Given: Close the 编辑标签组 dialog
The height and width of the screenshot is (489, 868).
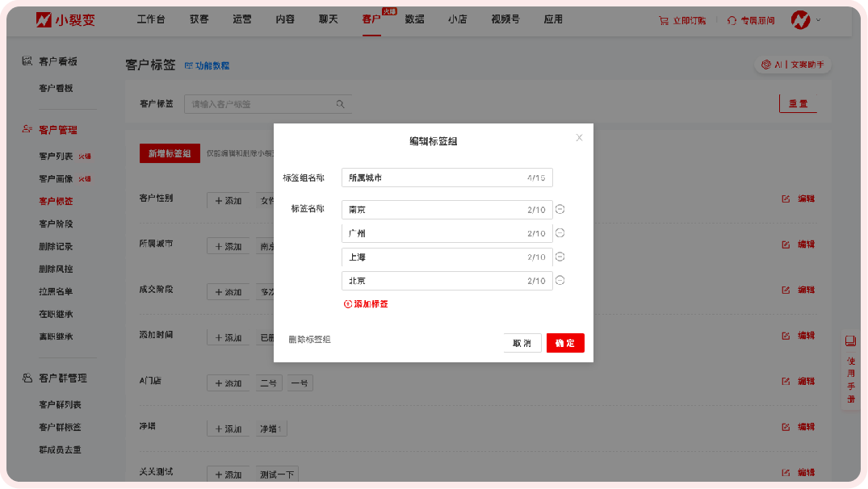Looking at the screenshot, I should [579, 138].
